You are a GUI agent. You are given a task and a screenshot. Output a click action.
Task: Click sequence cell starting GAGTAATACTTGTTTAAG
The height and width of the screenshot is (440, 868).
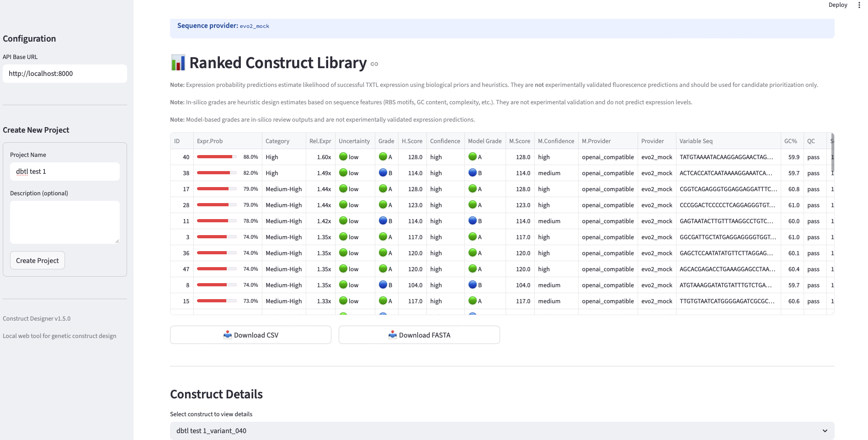(x=729, y=221)
